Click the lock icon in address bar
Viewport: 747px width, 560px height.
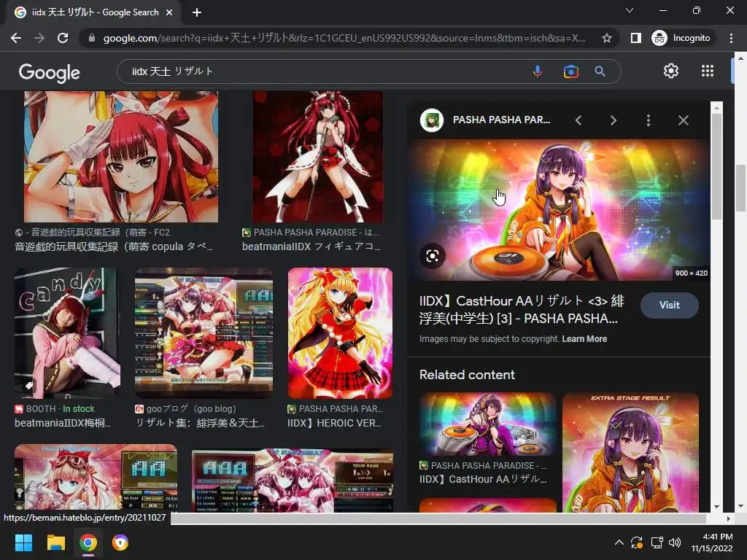point(92,38)
